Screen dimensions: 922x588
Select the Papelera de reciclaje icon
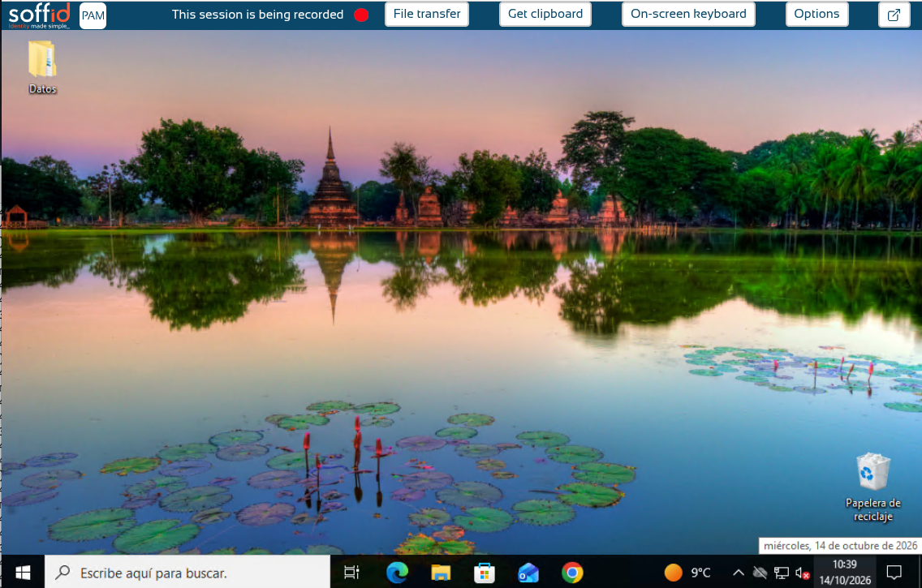tap(872, 487)
